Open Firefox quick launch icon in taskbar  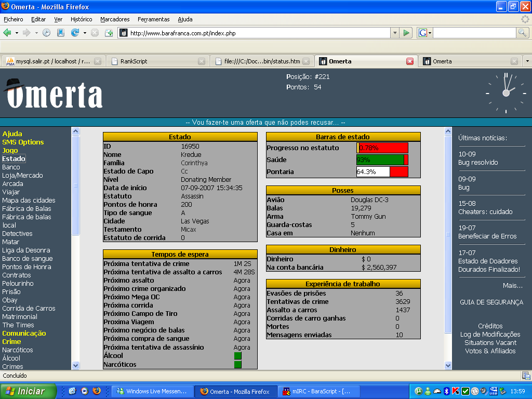(x=96, y=391)
